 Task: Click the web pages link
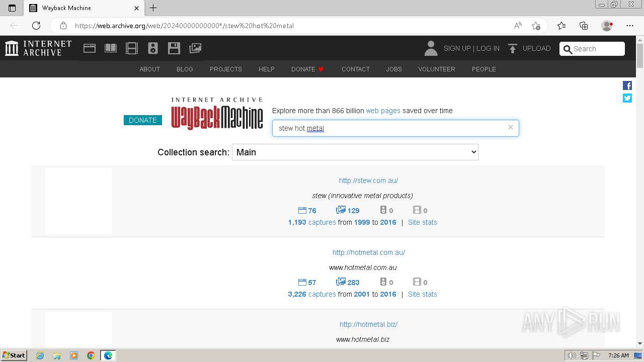click(x=383, y=111)
